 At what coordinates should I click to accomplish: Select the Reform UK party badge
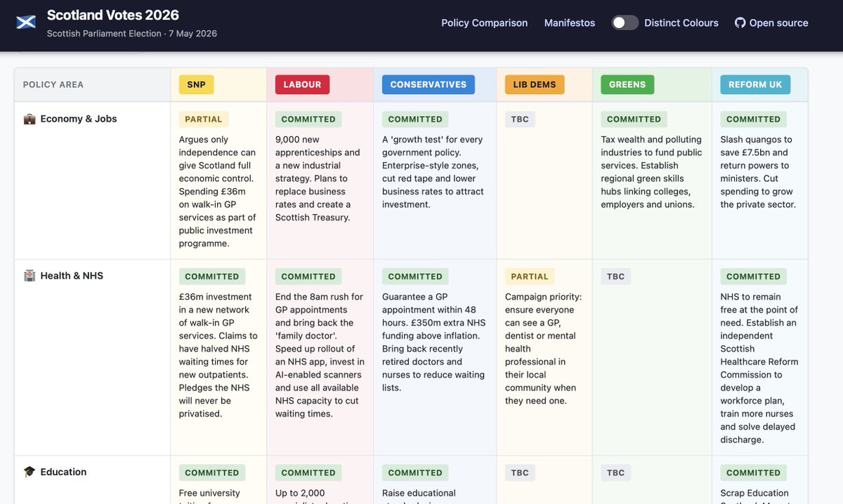point(755,84)
